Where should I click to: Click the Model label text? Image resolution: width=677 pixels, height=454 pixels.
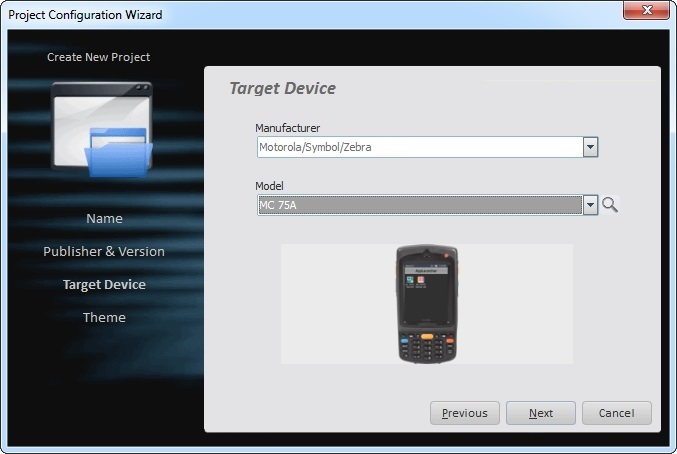(270, 186)
